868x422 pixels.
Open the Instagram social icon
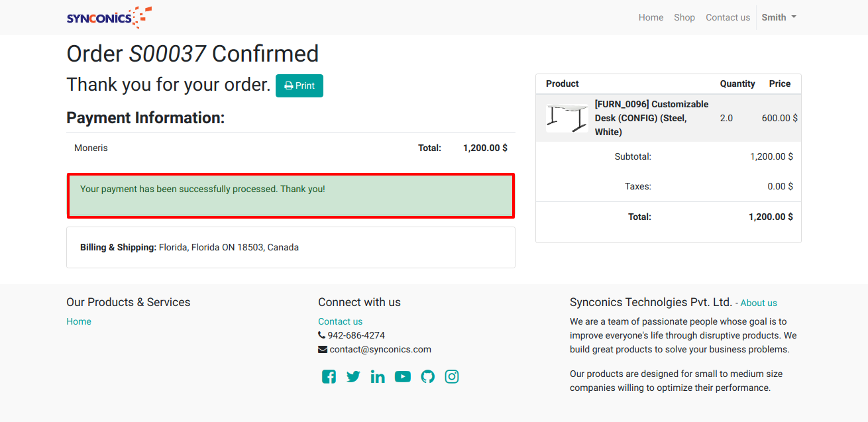[452, 377]
